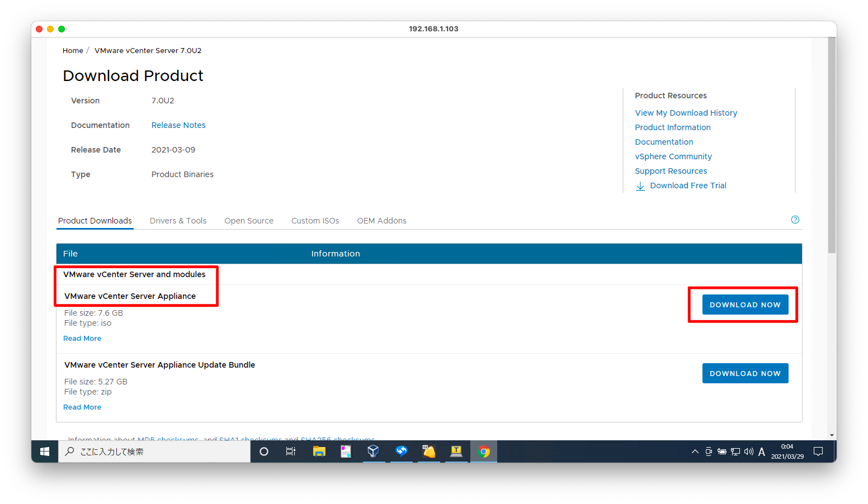Image resolution: width=868 pixels, height=504 pixels.
Task: Go to the Custom ISOs tab
Action: coord(315,221)
